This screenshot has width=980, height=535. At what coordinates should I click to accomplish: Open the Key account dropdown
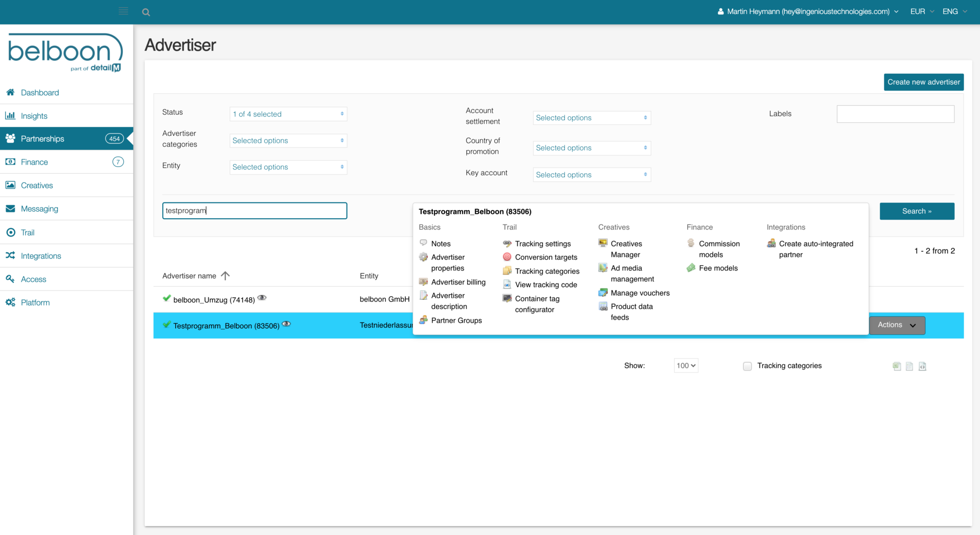coord(592,175)
